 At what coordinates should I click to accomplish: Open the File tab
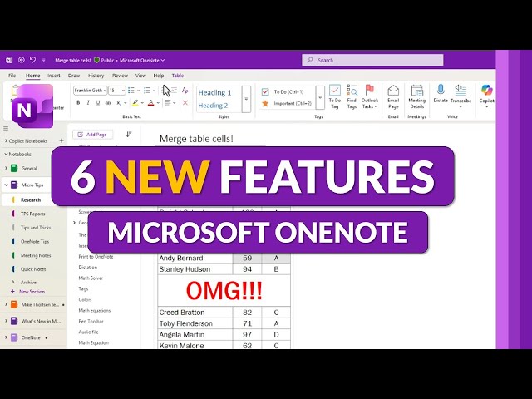coord(12,76)
